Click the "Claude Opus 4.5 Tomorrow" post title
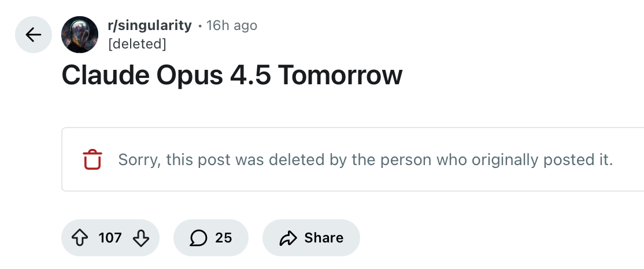644x269 pixels. (232, 75)
